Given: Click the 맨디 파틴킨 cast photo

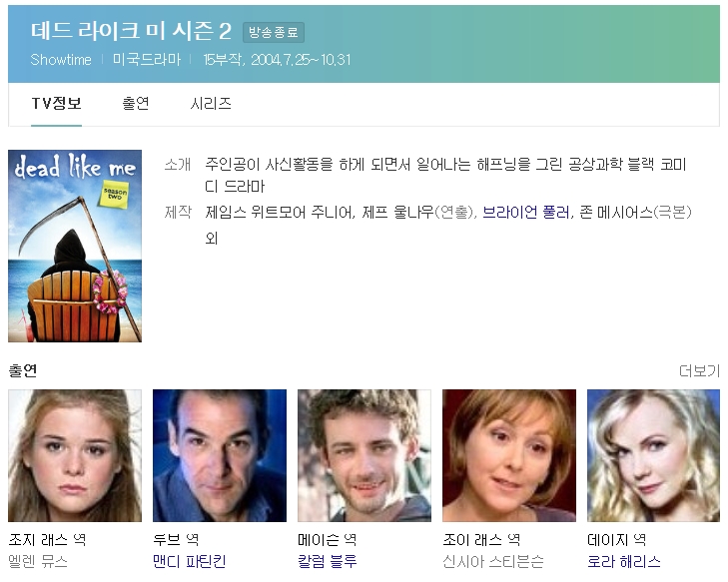Looking at the screenshot, I should 220,455.
